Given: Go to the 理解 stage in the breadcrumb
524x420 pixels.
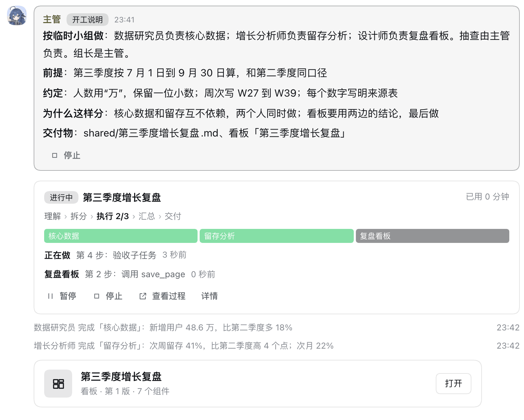Looking at the screenshot, I should [x=53, y=216].
